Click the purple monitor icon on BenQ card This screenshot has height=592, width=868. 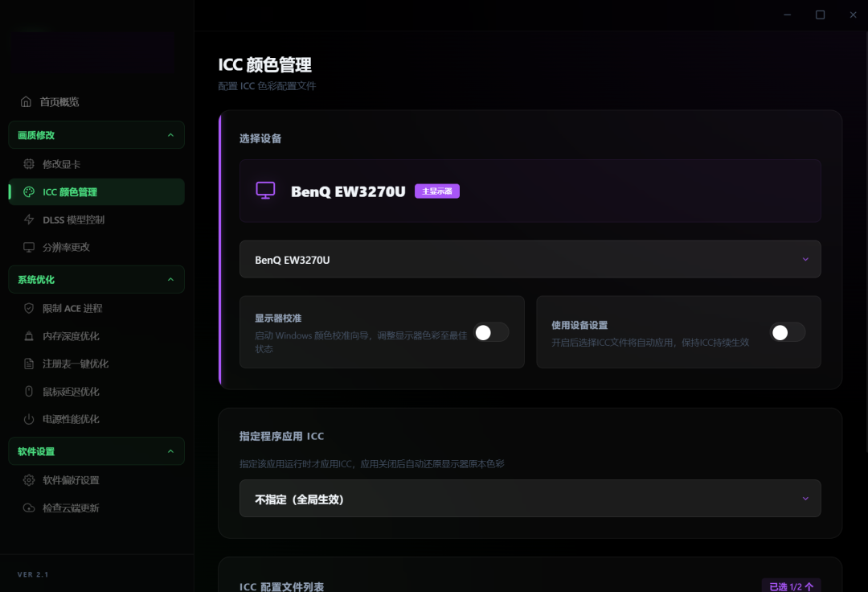click(x=266, y=191)
